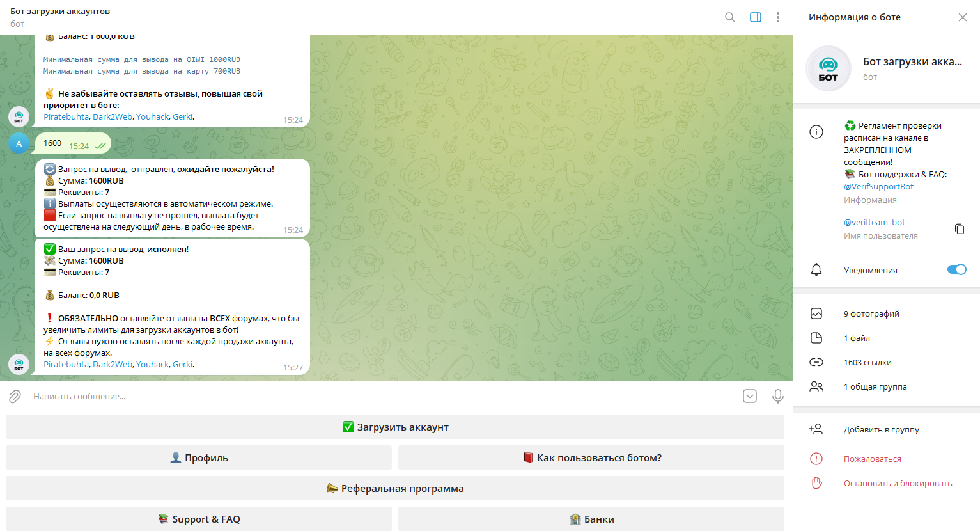The width and height of the screenshot is (980, 531).
Task: Open the @VerifSupportBot link
Action: tap(878, 186)
